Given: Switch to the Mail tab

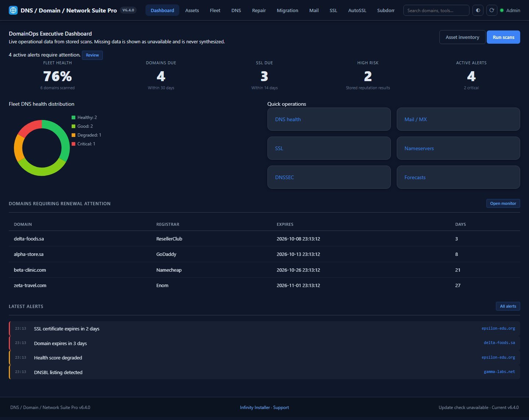Looking at the screenshot, I should [x=314, y=10].
